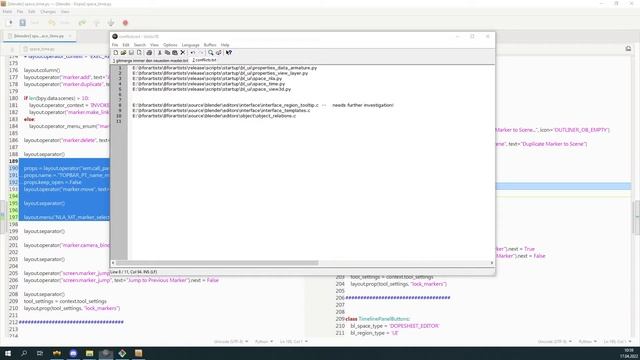Click the right scroll arrow in SciTE
The height and width of the screenshot is (360, 640).
[x=492, y=263]
